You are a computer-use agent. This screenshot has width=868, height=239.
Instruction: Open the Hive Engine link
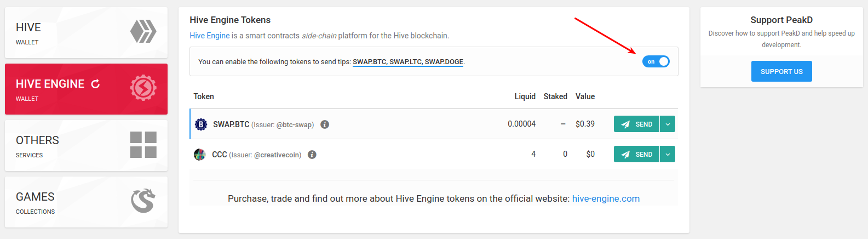click(210, 36)
